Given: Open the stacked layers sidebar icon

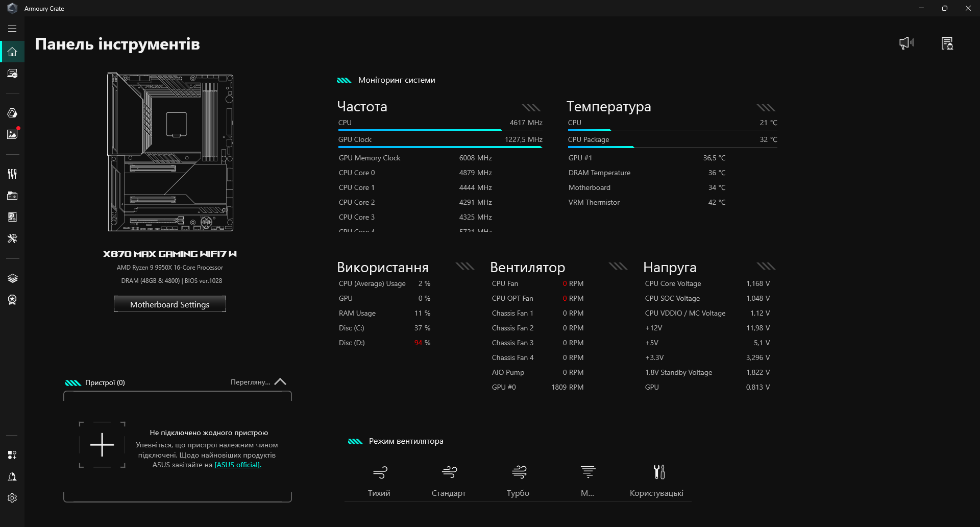Looking at the screenshot, I should [12, 278].
